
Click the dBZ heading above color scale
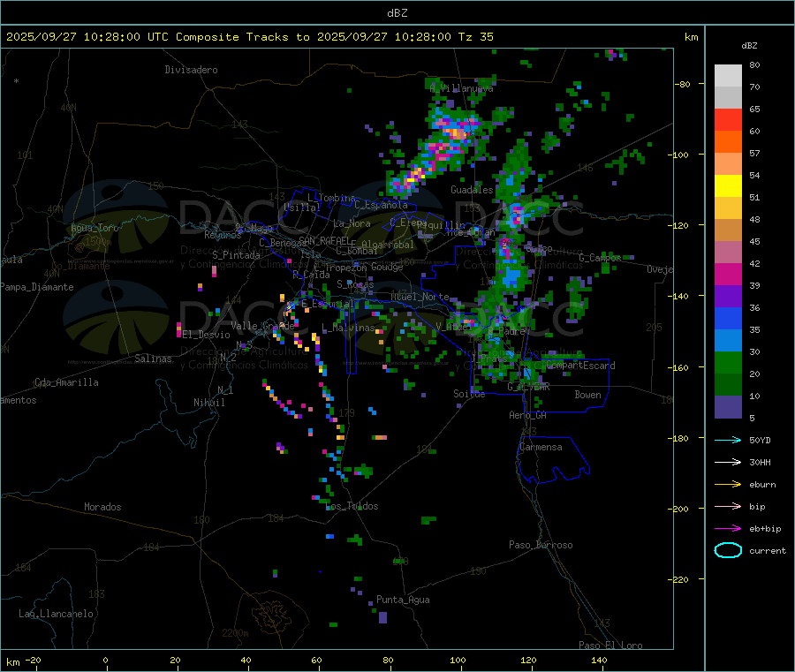point(749,46)
